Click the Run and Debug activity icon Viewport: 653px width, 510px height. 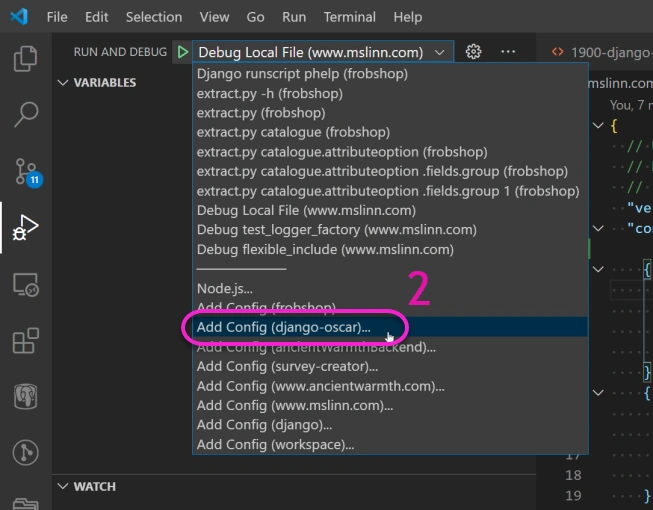point(25,227)
